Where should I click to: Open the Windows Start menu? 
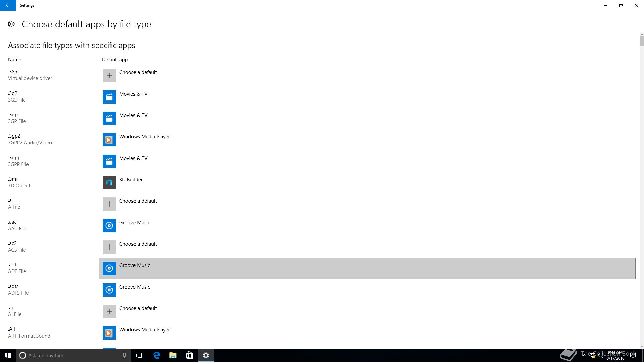pyautogui.click(x=8, y=355)
